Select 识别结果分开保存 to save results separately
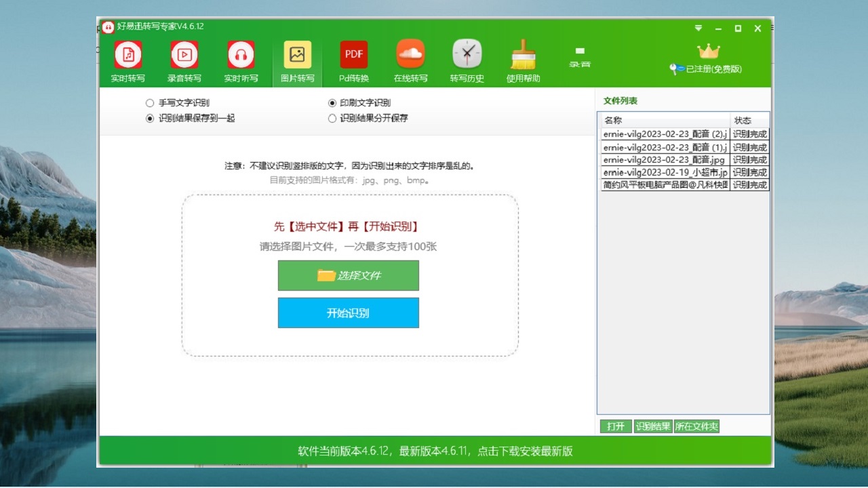This screenshot has width=868, height=488. coord(332,118)
